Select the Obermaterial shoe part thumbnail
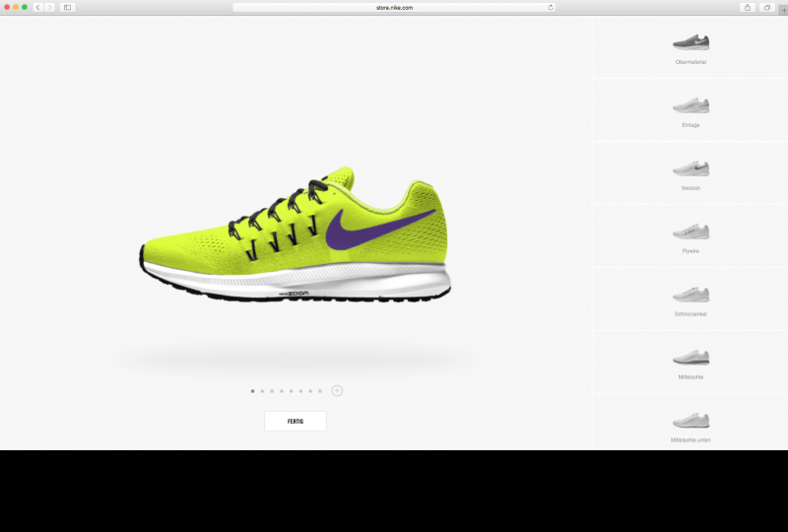Image resolution: width=788 pixels, height=532 pixels. point(690,43)
